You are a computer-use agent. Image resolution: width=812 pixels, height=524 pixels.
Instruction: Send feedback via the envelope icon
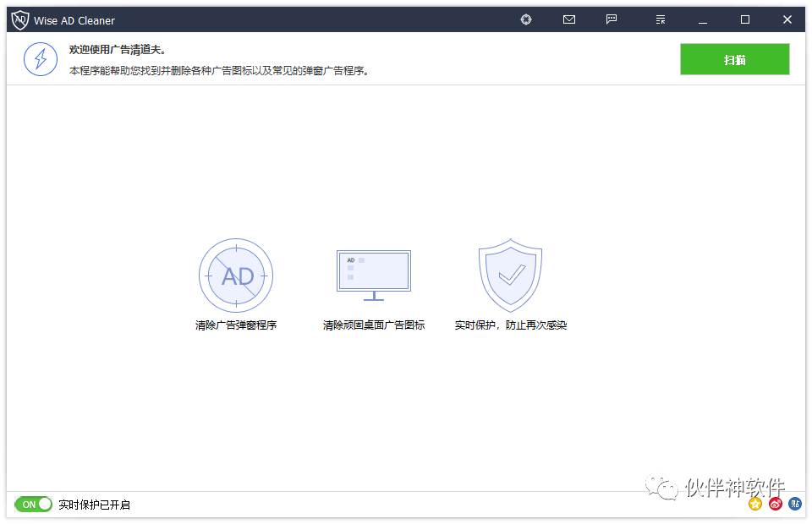pyautogui.click(x=568, y=19)
